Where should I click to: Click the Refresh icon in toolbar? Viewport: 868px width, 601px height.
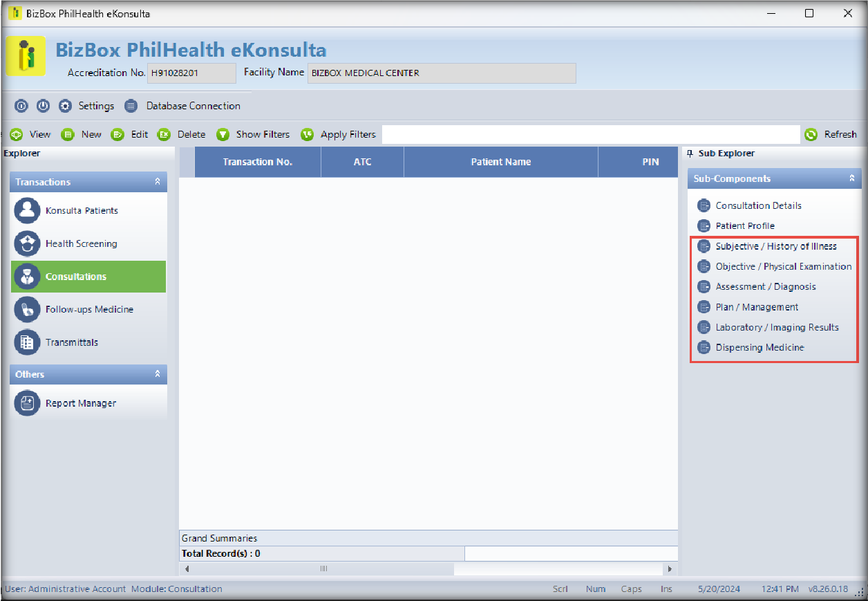[811, 135]
